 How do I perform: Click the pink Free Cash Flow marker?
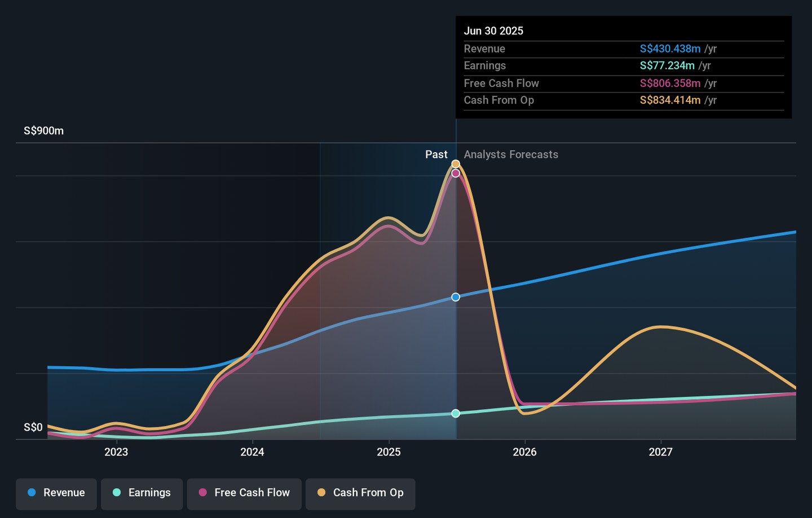tap(456, 173)
